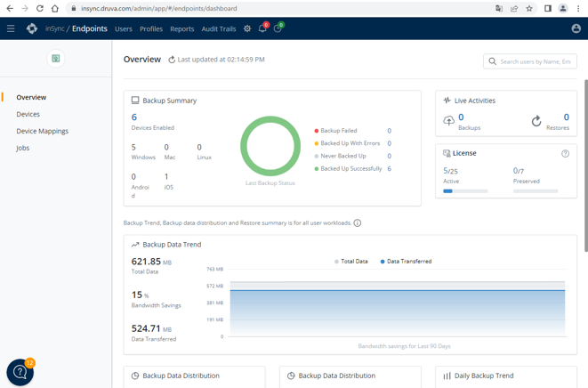The width and height of the screenshot is (588, 388).
Task: Open the help chat widget icon
Action: [20, 372]
